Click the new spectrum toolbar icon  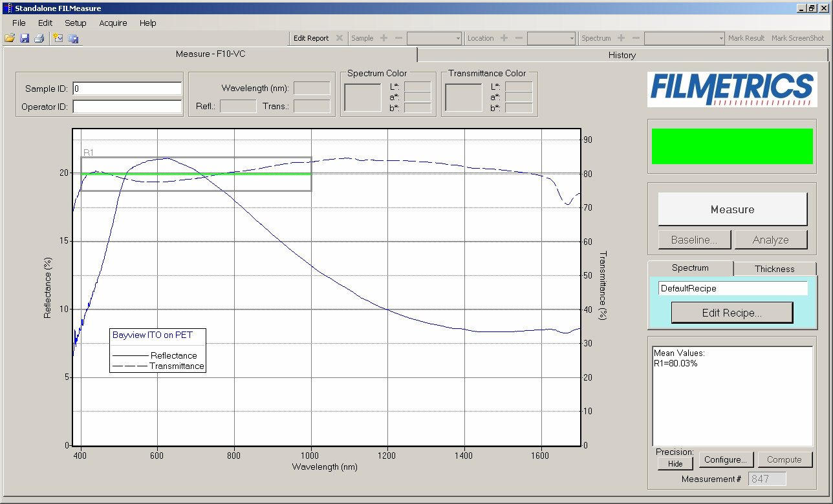coord(58,38)
